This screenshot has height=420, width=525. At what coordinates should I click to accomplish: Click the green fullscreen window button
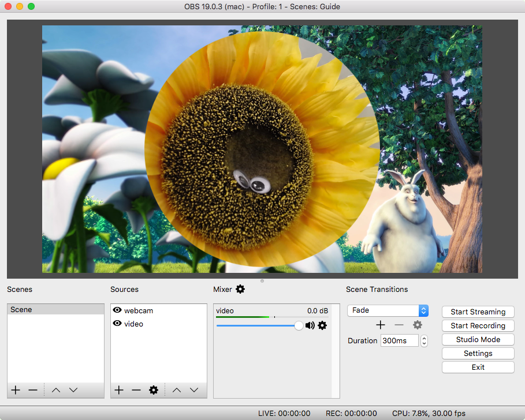tap(31, 6)
